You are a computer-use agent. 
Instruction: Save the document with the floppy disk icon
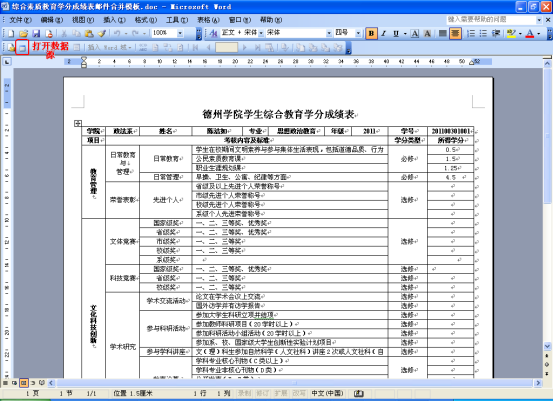tap(36, 34)
